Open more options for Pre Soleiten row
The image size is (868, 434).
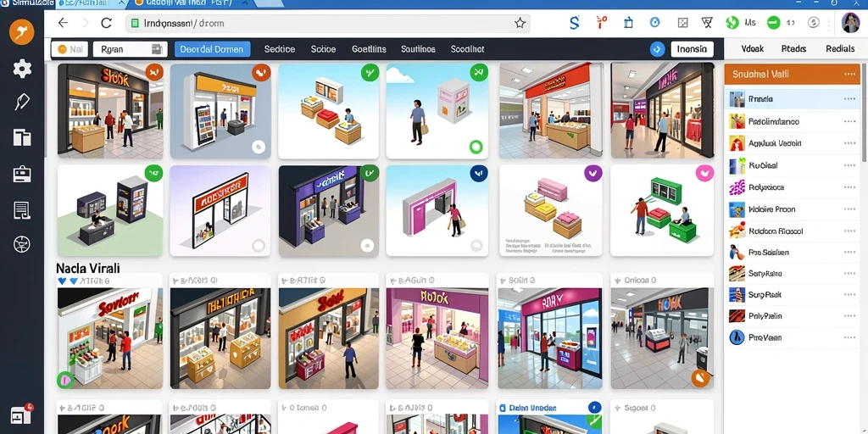point(849,253)
